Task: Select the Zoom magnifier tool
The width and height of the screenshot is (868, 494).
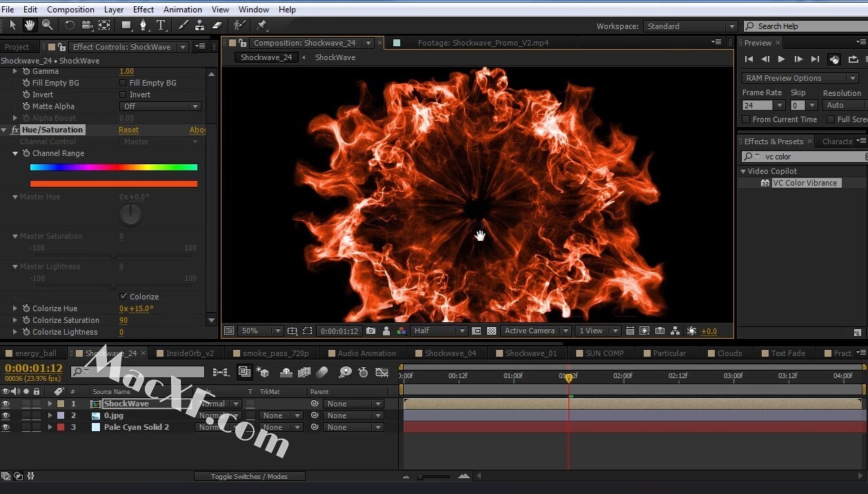Action: 47,26
